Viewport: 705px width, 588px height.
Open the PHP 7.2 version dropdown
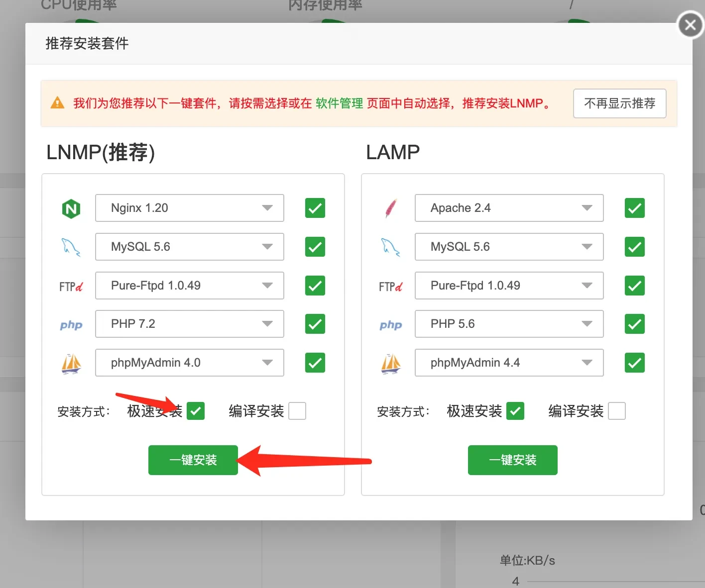click(190, 324)
